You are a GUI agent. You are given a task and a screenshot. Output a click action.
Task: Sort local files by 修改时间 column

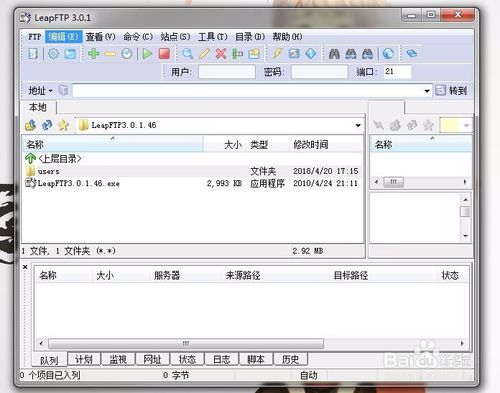point(326,145)
